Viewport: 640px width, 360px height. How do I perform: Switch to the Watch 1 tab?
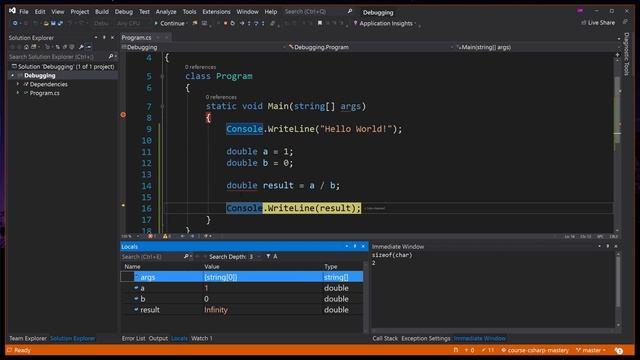[202, 338]
